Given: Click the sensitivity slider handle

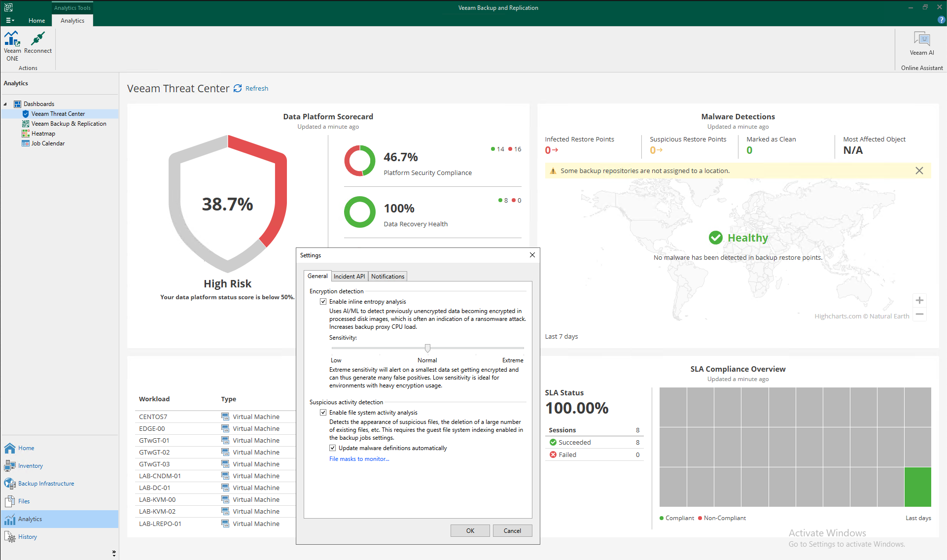Looking at the screenshot, I should (427, 348).
